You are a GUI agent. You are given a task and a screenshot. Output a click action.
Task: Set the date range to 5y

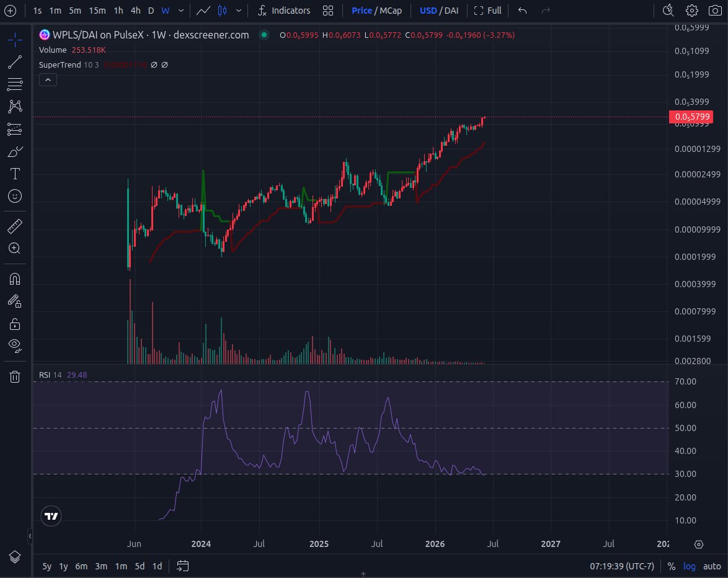47,566
